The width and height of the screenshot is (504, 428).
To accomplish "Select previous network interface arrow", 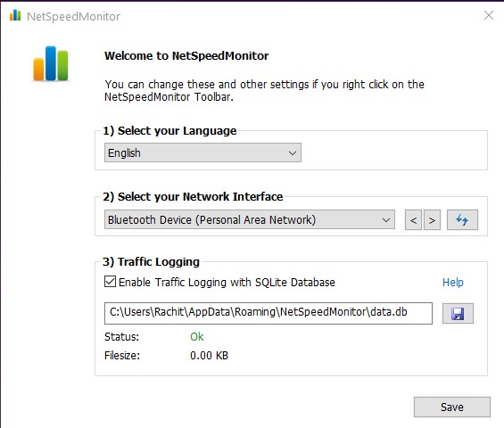I will 413,220.
